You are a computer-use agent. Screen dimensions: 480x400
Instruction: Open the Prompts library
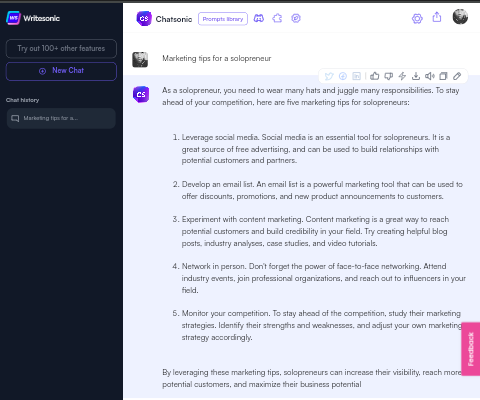[223, 19]
